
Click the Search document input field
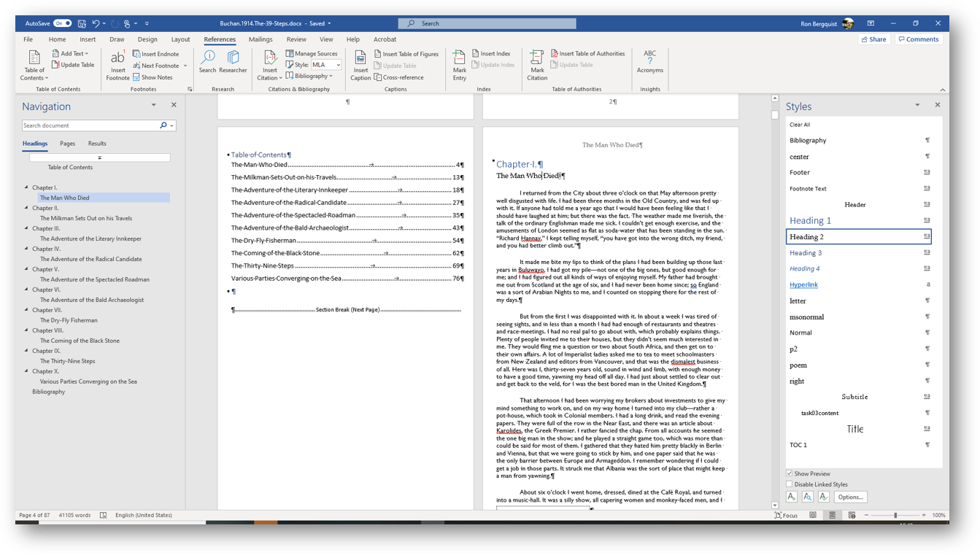click(x=90, y=125)
